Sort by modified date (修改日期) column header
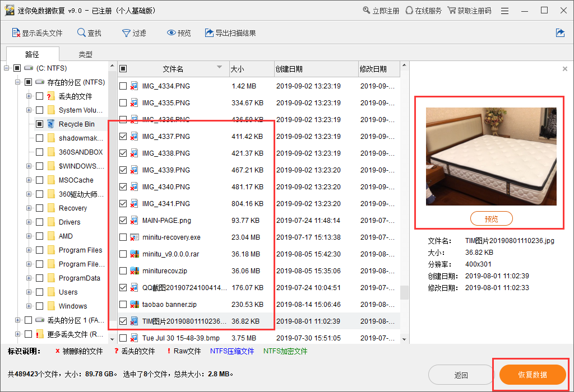Image resolution: width=574 pixels, height=392 pixels. (379, 69)
